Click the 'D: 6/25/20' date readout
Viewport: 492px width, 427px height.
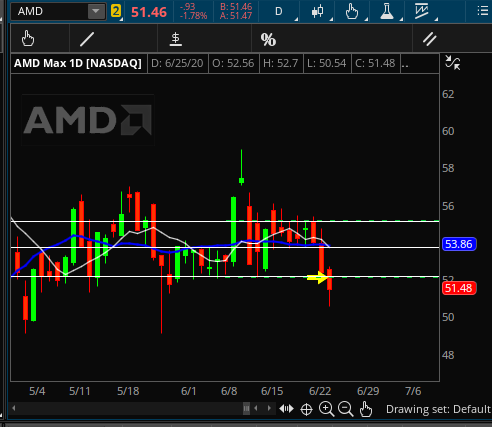177,63
